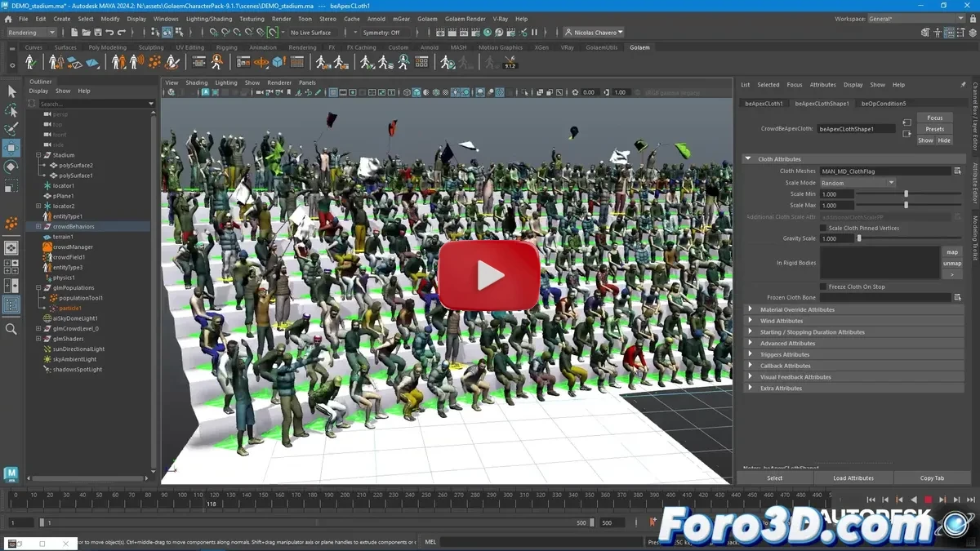Expand the Callback Attributes section
This screenshot has height=551, width=980.
pos(750,366)
